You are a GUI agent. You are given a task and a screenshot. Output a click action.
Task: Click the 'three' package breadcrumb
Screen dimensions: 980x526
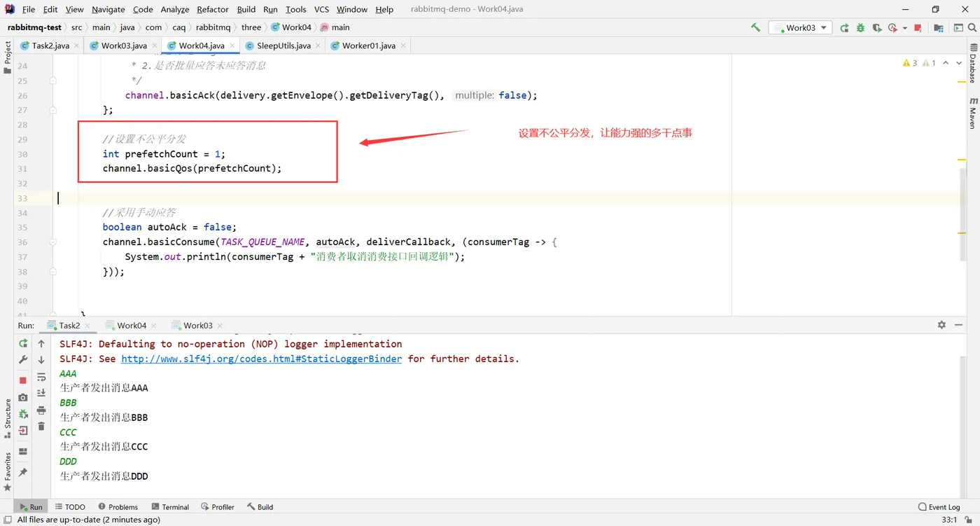tap(251, 27)
